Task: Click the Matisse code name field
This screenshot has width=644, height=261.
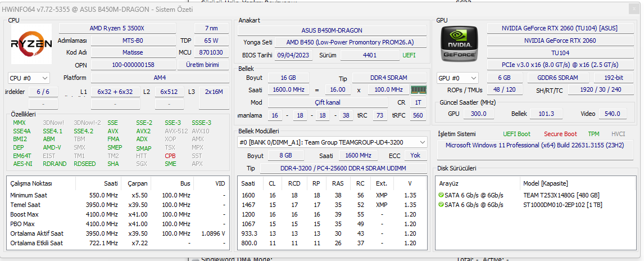Action: [x=133, y=53]
